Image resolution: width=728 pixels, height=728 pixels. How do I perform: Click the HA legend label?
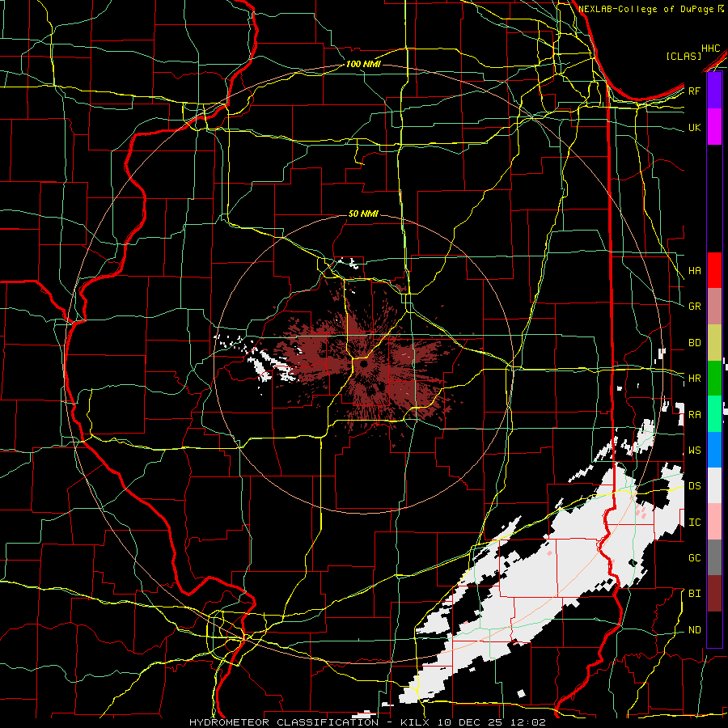coord(694,270)
